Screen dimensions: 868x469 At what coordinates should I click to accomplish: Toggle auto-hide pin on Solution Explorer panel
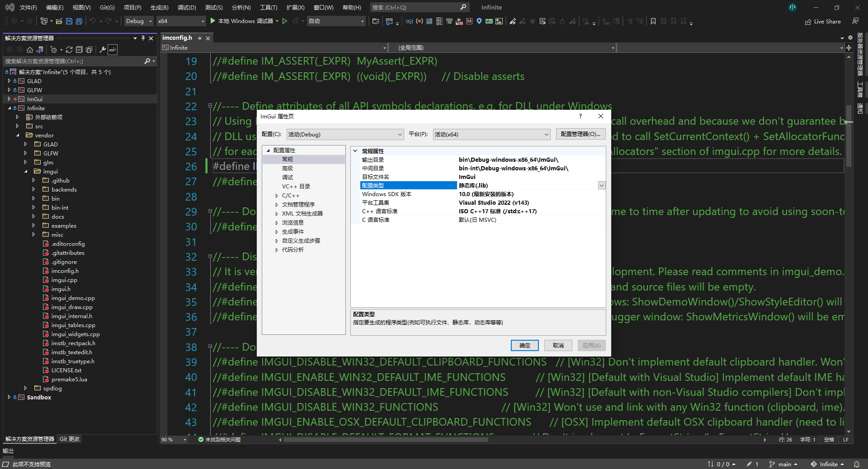click(143, 38)
